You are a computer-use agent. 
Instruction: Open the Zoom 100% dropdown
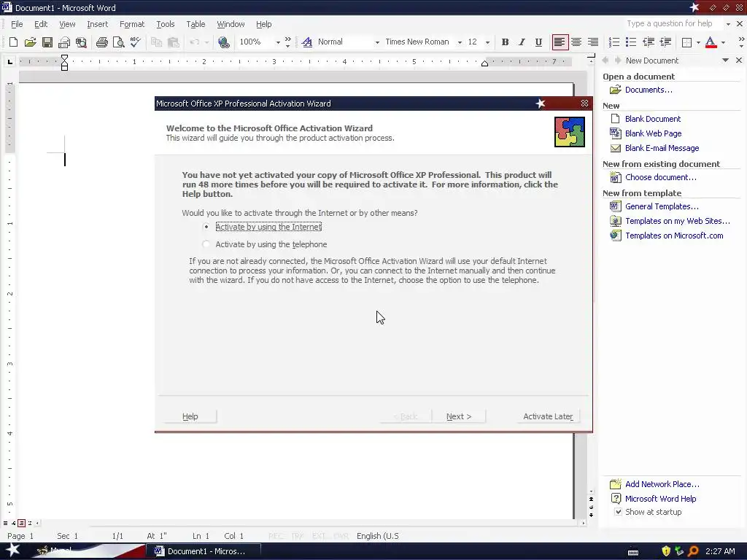(x=278, y=42)
